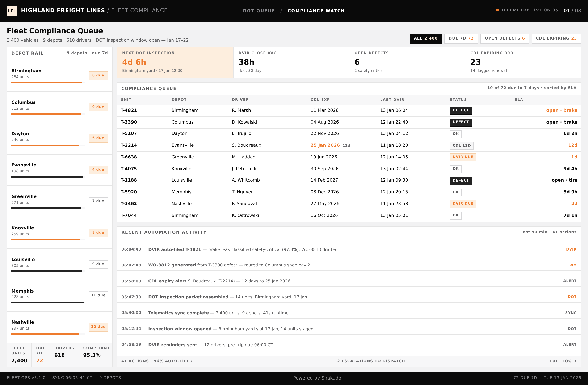Click the CDL 12D status badge

(x=462, y=145)
